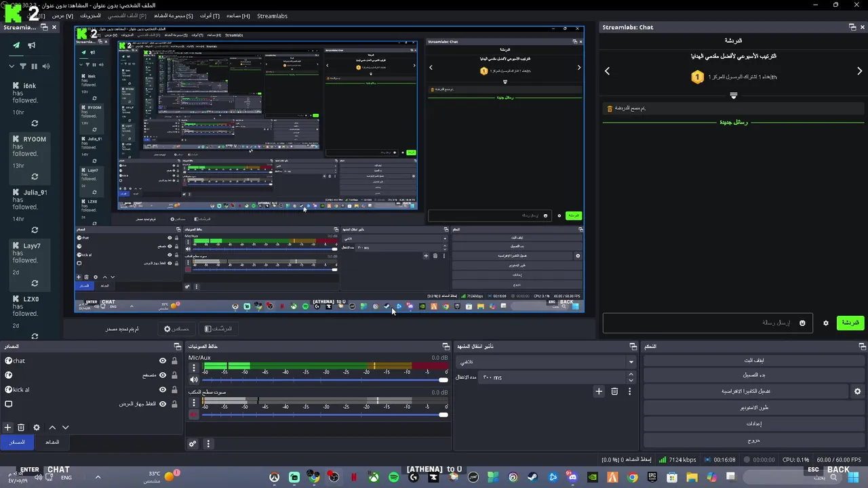Viewport: 868px width, 488px height.
Task: Open the المحزونات docks menu
Action: tap(90, 16)
